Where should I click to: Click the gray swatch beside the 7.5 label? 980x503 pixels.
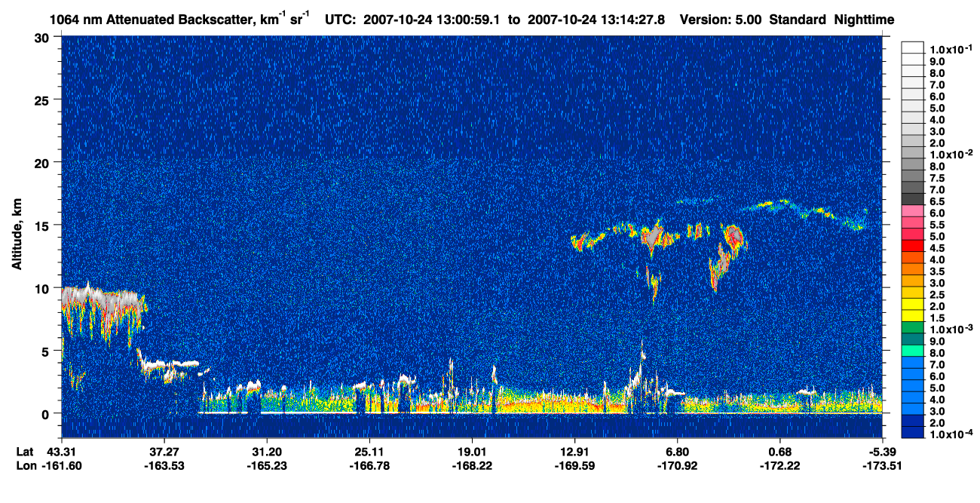pos(913,176)
